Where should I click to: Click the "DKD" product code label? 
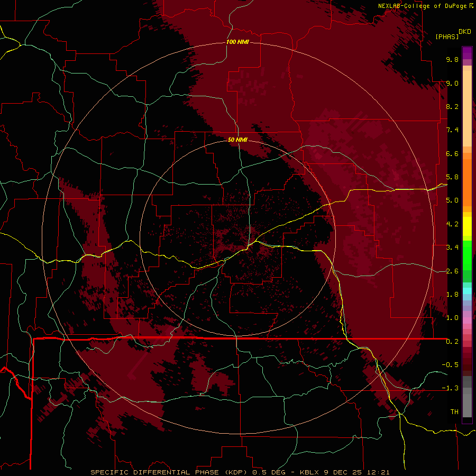click(x=464, y=32)
